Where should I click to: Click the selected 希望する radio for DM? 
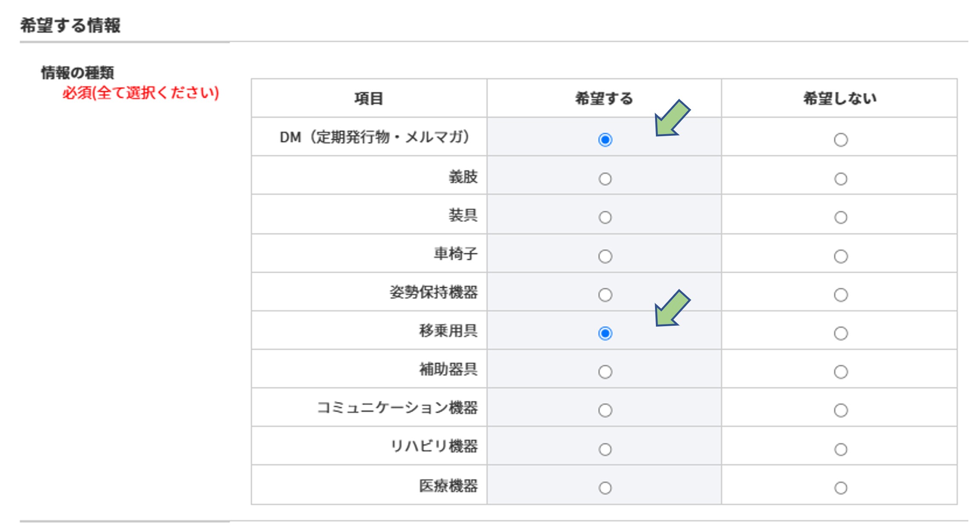(605, 140)
